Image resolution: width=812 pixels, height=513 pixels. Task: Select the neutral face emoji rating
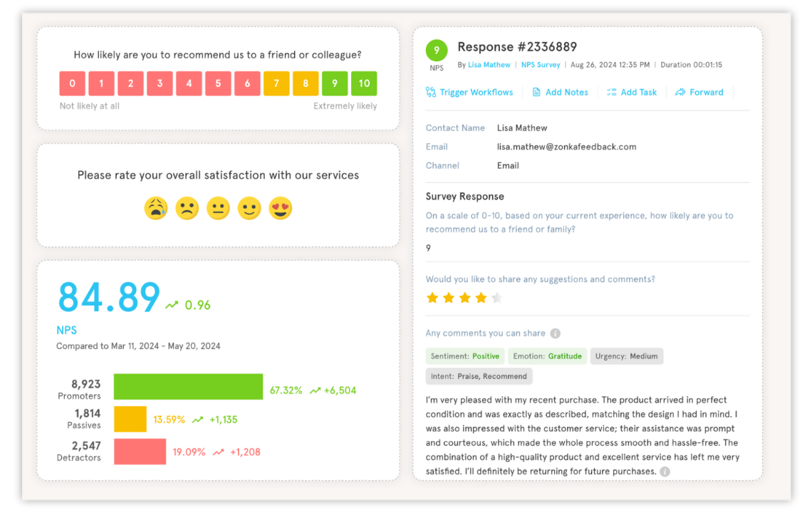point(218,208)
